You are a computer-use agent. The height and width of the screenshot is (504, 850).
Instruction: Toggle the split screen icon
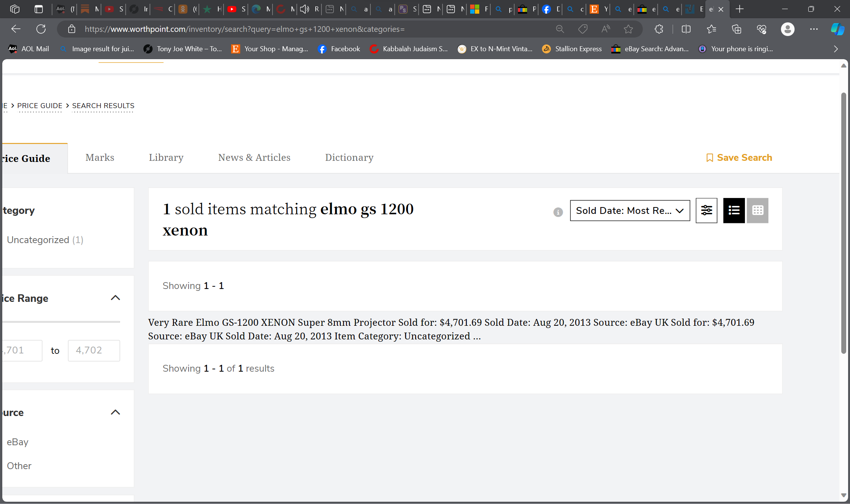point(686,29)
